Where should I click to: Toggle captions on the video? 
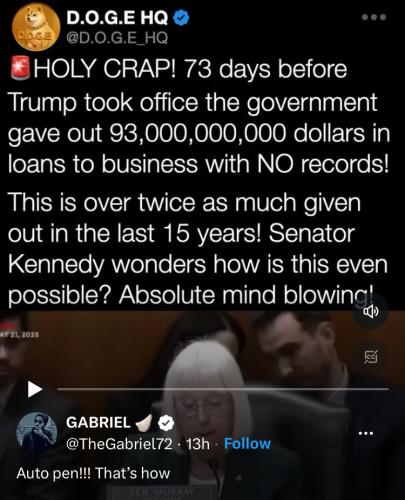[x=371, y=357]
